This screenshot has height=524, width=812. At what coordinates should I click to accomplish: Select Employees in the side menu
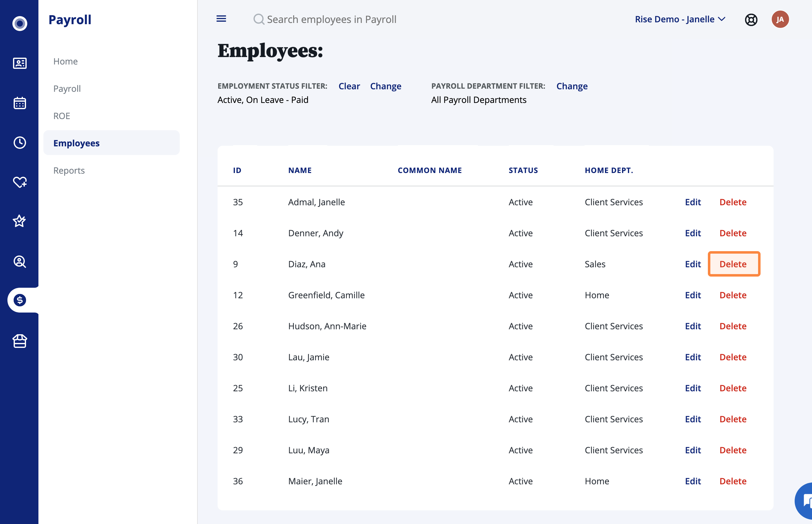pyautogui.click(x=112, y=143)
